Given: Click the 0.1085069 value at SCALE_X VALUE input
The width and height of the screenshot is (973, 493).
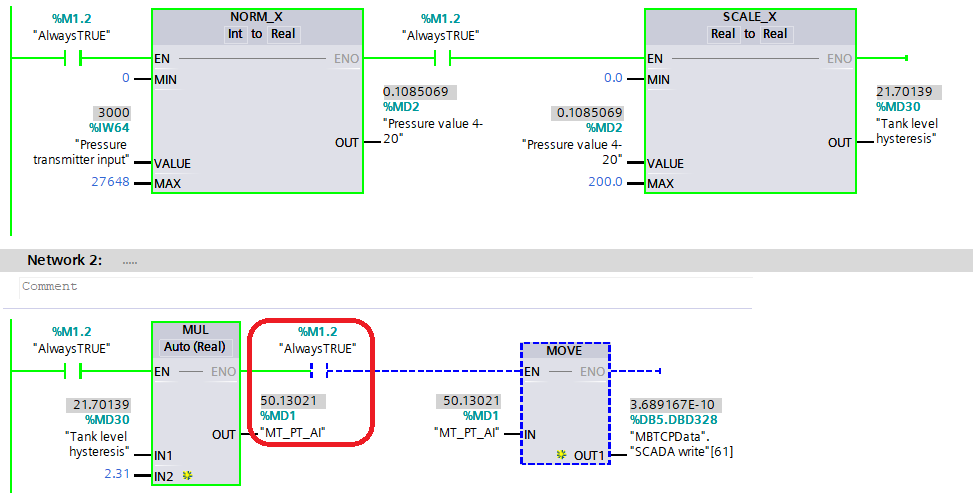Looking at the screenshot, I should 587,113.
